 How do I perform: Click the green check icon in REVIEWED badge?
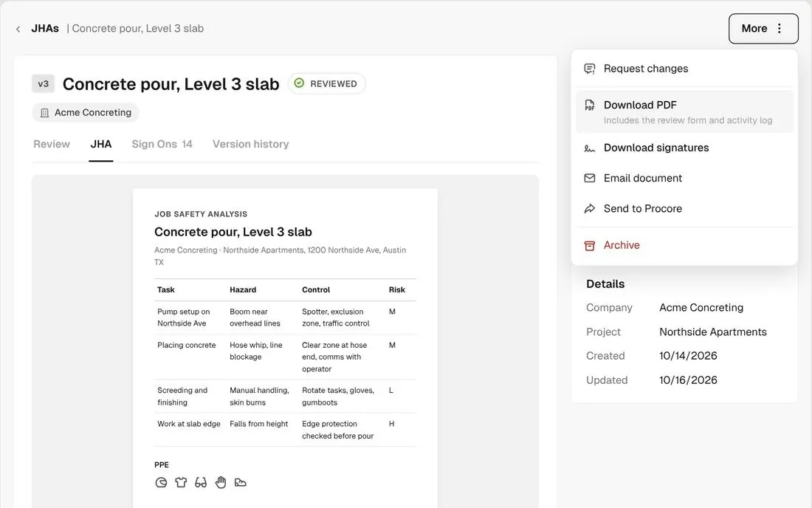pyautogui.click(x=299, y=83)
